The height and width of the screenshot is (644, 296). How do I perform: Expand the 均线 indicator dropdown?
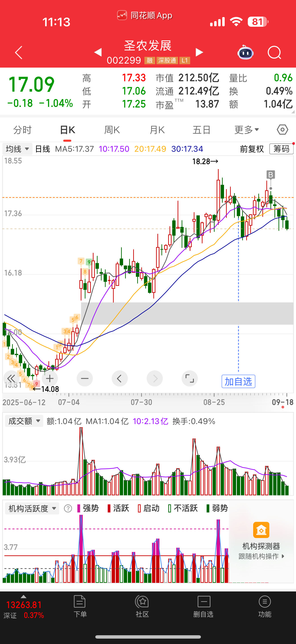coord(17,149)
